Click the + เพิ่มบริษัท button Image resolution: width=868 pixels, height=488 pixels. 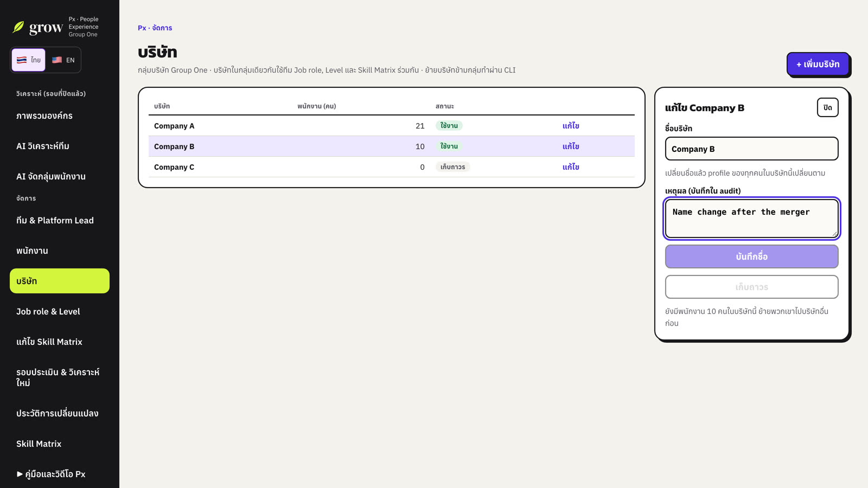(818, 64)
